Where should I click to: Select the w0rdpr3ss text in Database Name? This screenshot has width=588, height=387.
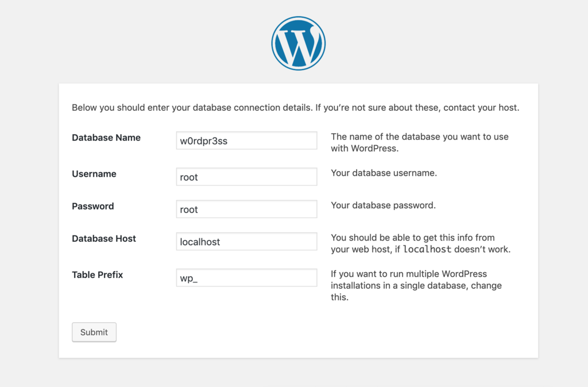tap(200, 140)
